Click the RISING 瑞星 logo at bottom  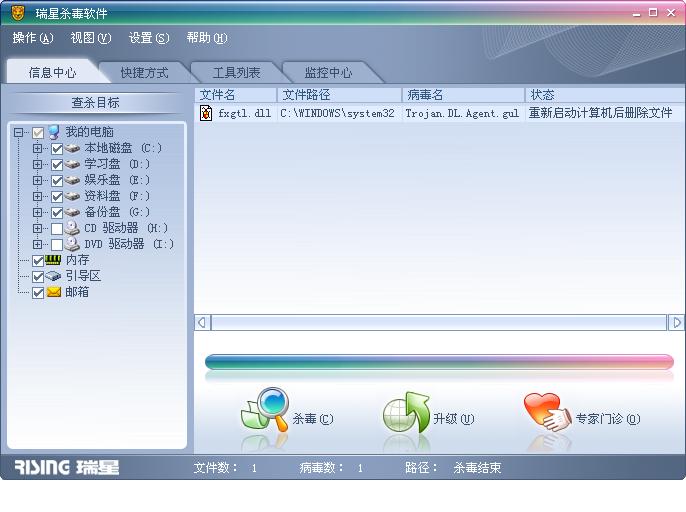click(x=67, y=467)
